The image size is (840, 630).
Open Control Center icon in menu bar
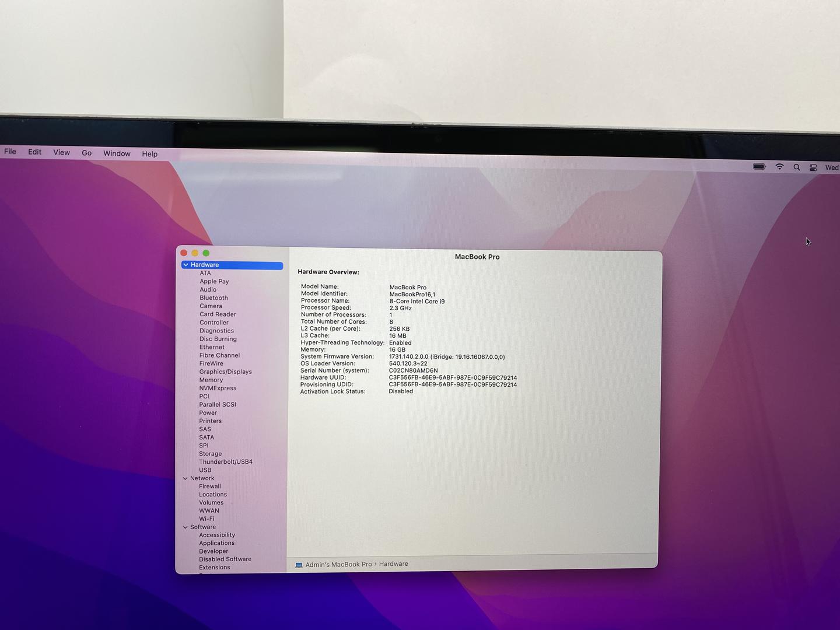pos(813,167)
